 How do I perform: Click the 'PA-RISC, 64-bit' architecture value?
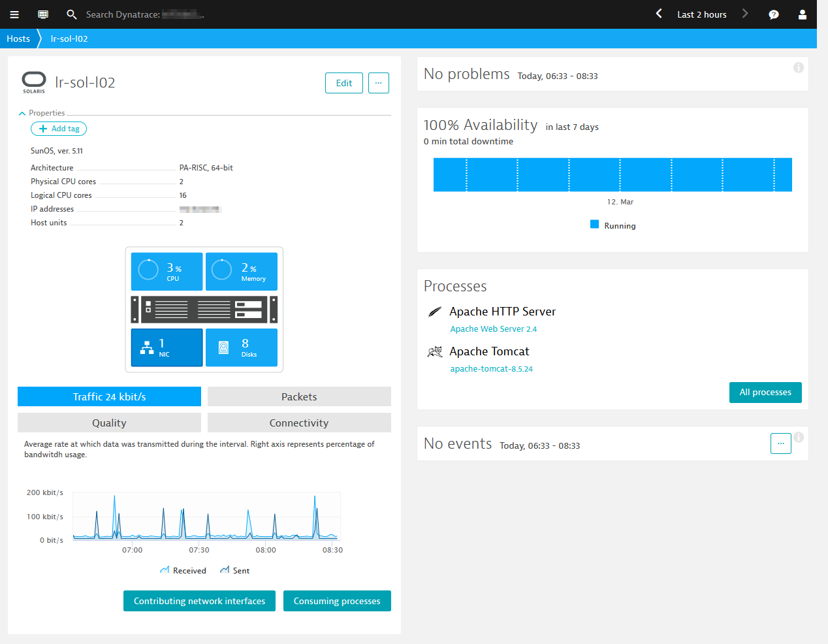[x=206, y=168]
